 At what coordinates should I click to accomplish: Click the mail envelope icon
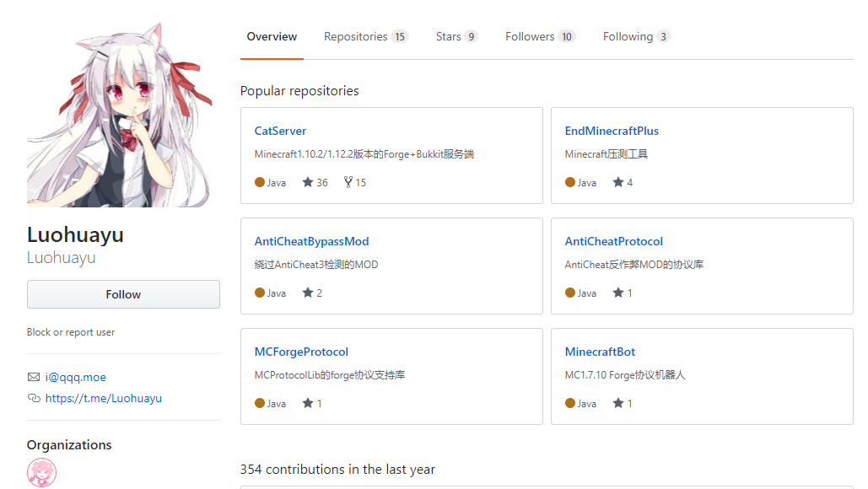[34, 377]
